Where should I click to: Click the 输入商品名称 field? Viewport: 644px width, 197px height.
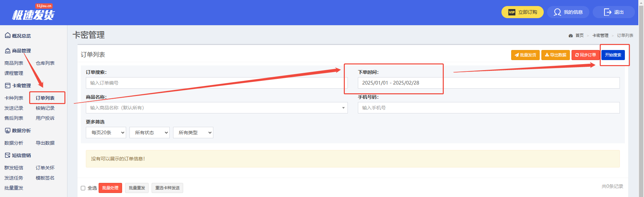[x=217, y=108]
